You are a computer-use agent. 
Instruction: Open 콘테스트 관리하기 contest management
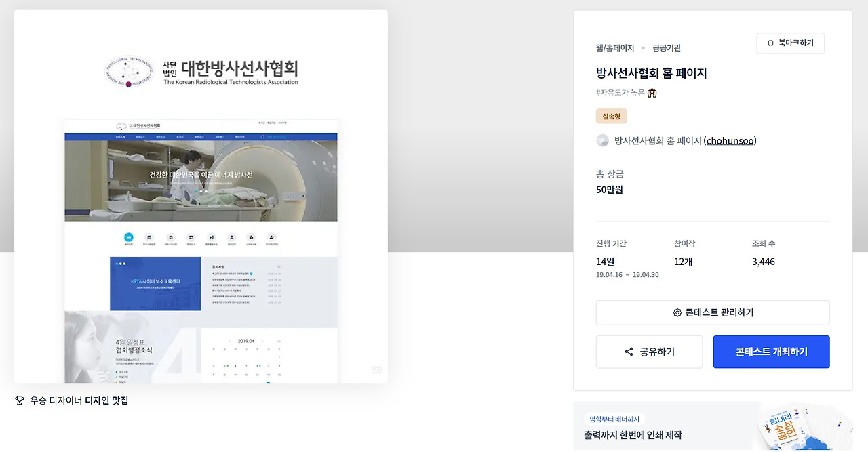(x=713, y=312)
